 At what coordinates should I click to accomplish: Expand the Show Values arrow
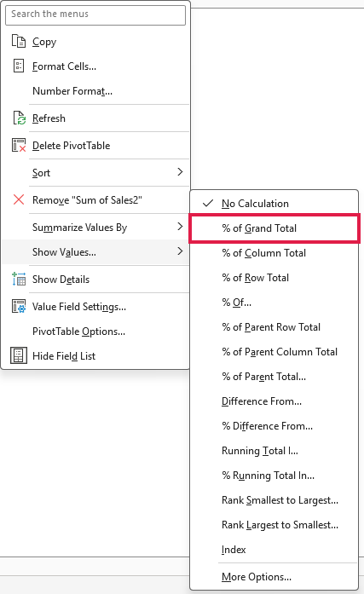point(180,251)
